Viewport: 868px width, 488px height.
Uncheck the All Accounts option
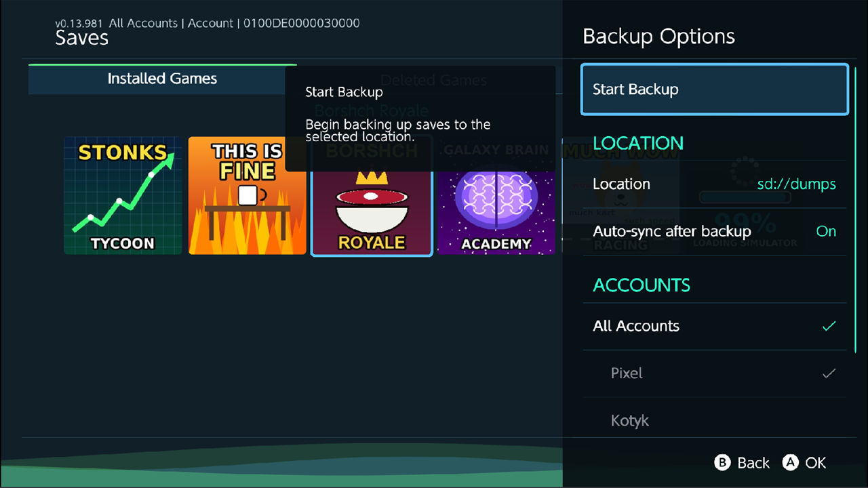point(715,326)
